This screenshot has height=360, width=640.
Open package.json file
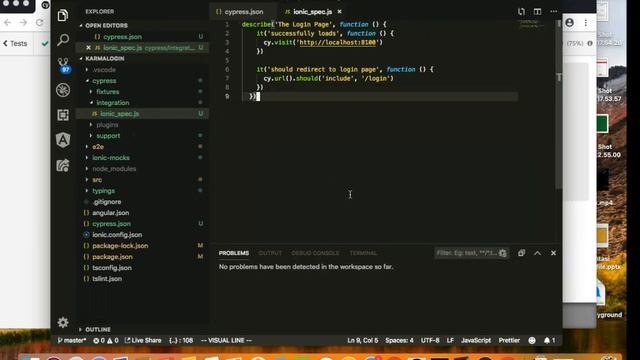pos(112,257)
